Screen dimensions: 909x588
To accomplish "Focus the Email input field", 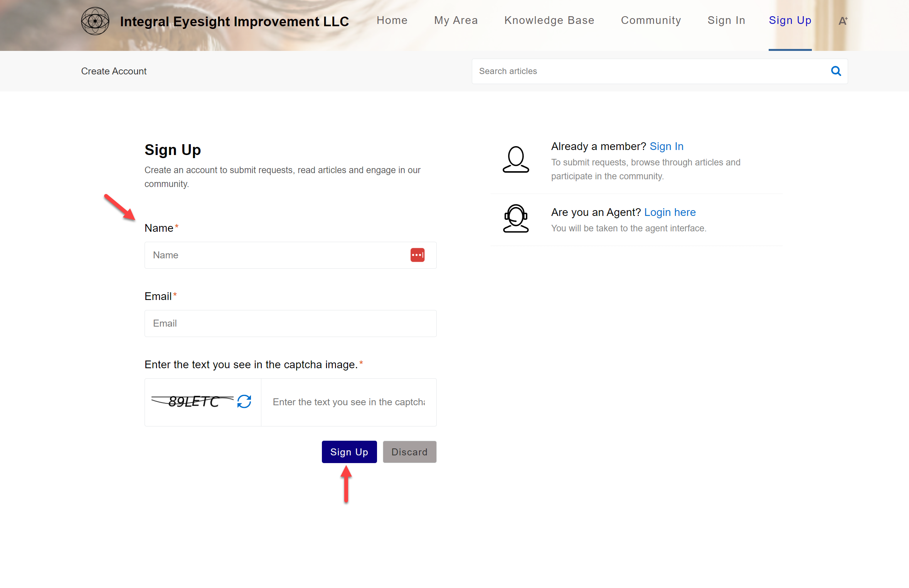I will pos(290,323).
